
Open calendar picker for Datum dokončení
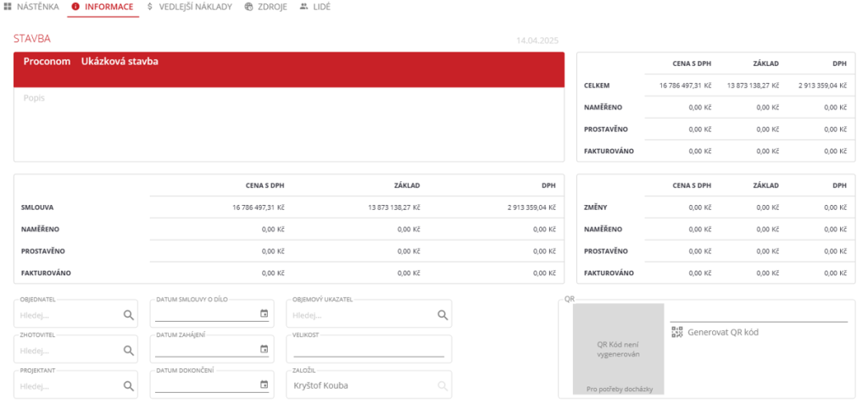tap(264, 385)
